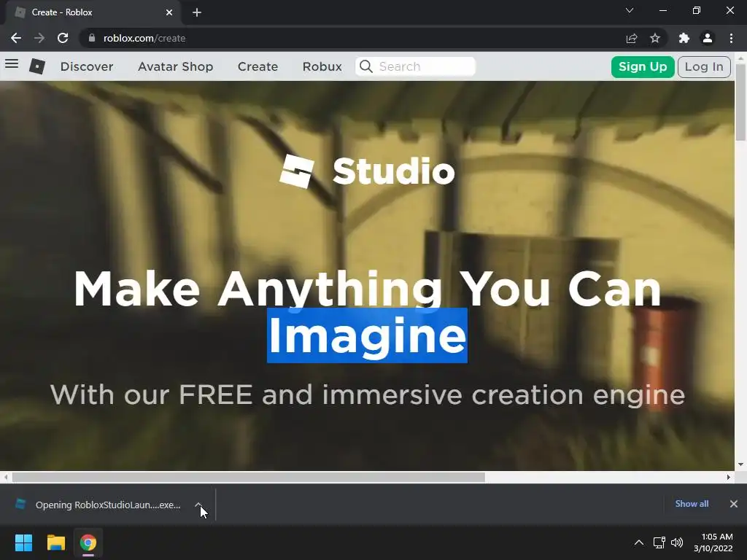Close the downloads bar
Screen dimensions: 747x560
pyautogui.click(x=734, y=504)
